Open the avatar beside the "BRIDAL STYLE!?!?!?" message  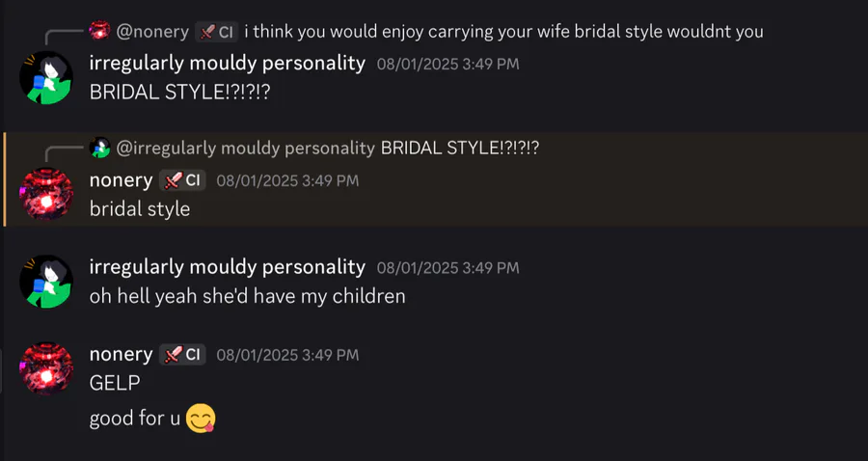46,78
